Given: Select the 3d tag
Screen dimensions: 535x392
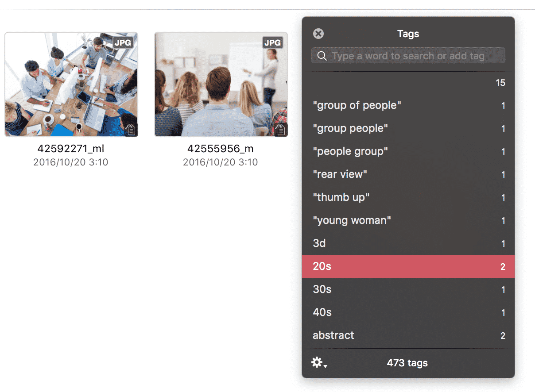Looking at the screenshot, I should (408, 243).
